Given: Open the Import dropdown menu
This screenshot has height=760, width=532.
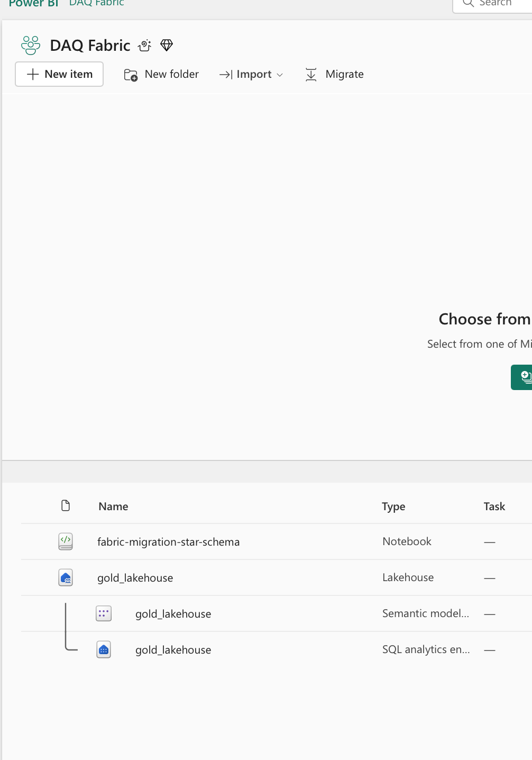Looking at the screenshot, I should 251,75.
